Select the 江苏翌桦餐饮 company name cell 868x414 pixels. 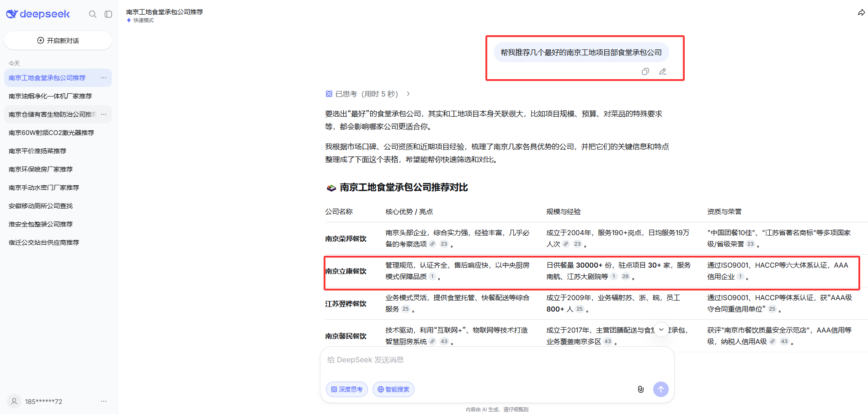pyautogui.click(x=346, y=303)
